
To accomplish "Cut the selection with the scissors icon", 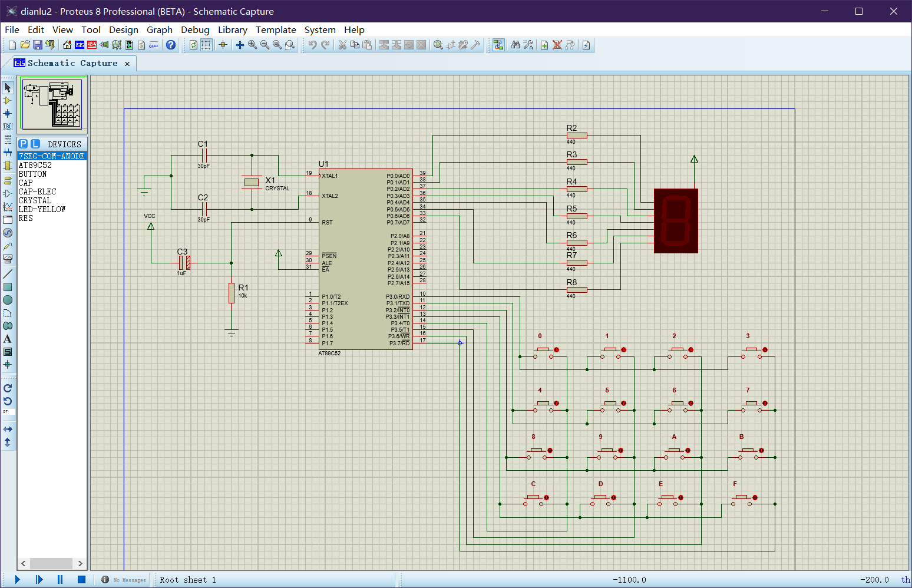I will coord(342,45).
